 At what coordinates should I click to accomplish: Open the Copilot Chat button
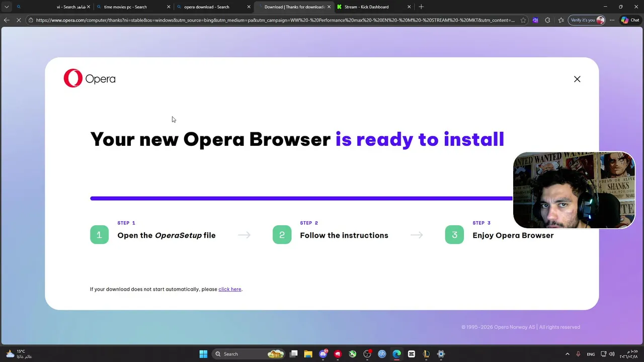[x=630, y=20]
